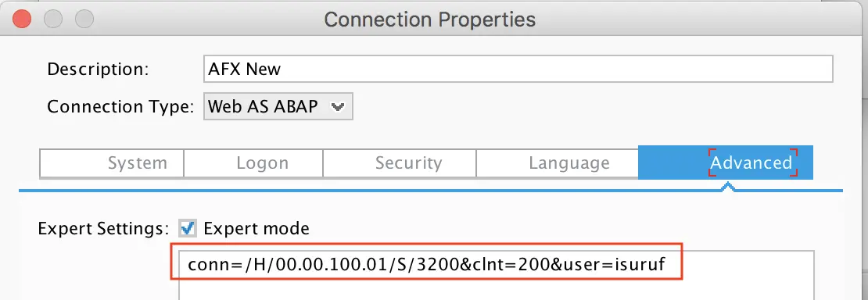Click the chevron arrow beside Web AS ABAP
The width and height of the screenshot is (868, 300).
tap(337, 107)
